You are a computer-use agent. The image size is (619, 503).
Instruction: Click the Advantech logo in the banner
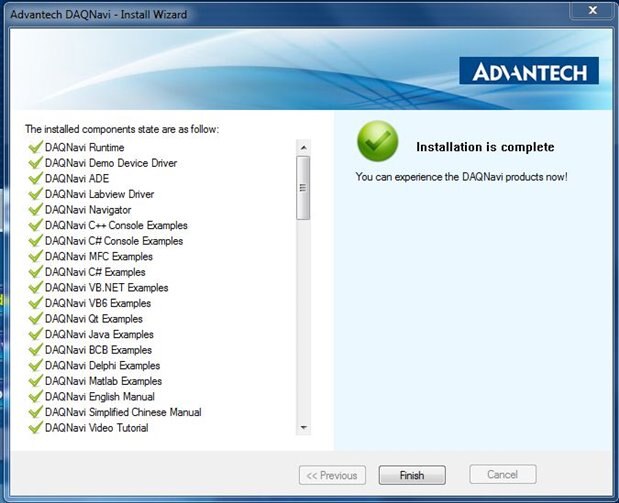coord(529,71)
